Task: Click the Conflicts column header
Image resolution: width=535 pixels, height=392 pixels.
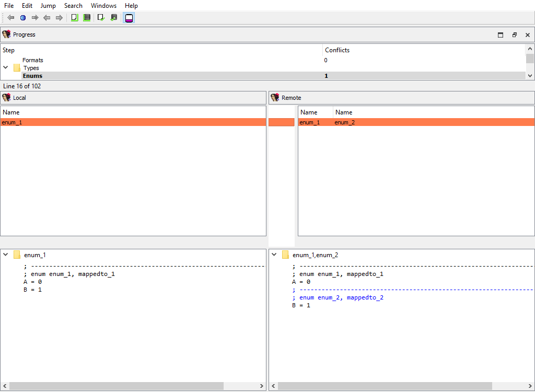Action: coord(337,50)
